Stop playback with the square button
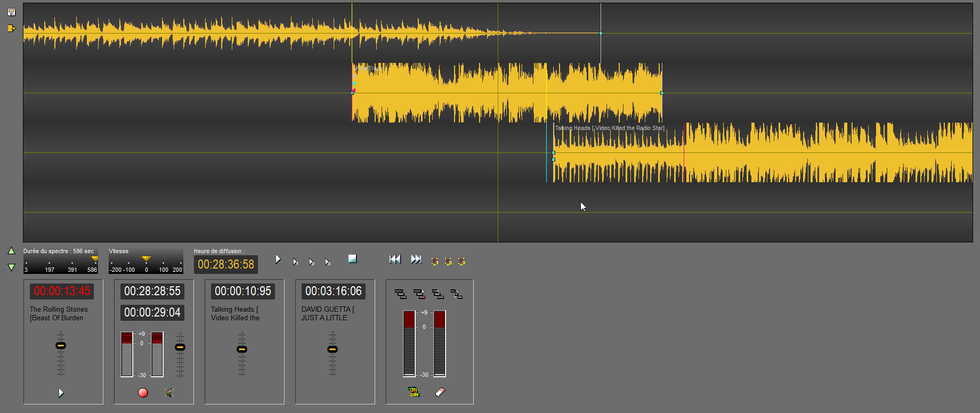The height and width of the screenshot is (413, 980). (x=352, y=258)
